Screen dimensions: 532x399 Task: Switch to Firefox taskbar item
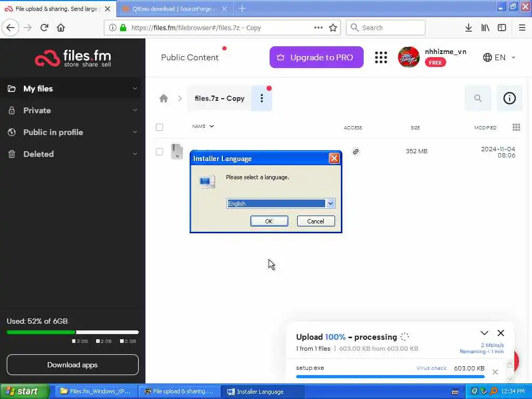pyautogui.click(x=179, y=391)
